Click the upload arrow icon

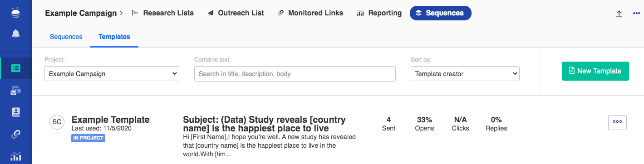pyautogui.click(x=619, y=14)
